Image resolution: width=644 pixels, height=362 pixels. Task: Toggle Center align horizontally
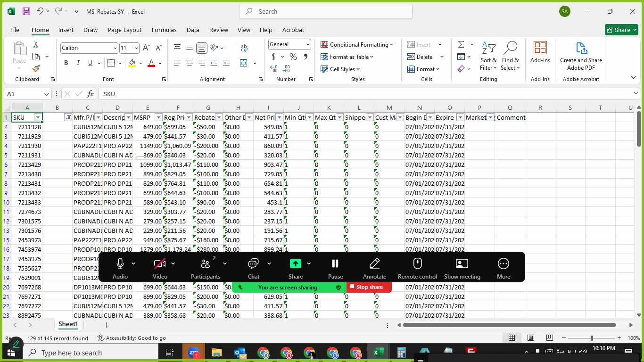point(190,63)
